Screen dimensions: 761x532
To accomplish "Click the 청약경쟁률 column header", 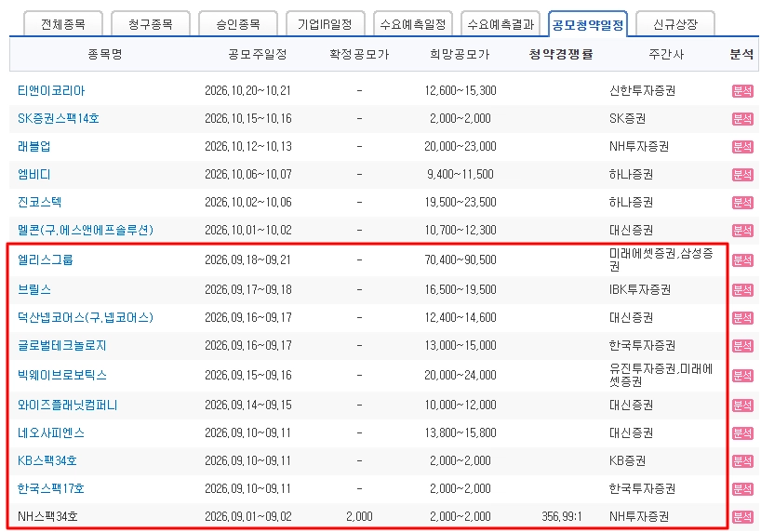I will click(561, 54).
